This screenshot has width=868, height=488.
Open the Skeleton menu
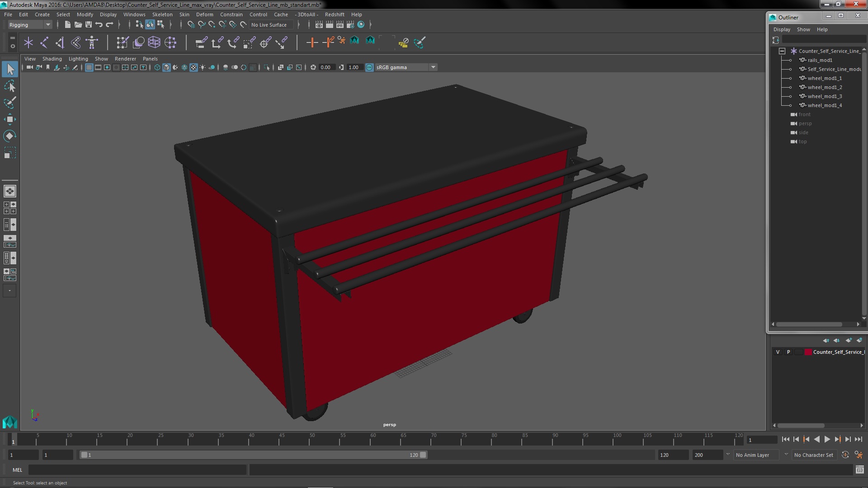162,14
